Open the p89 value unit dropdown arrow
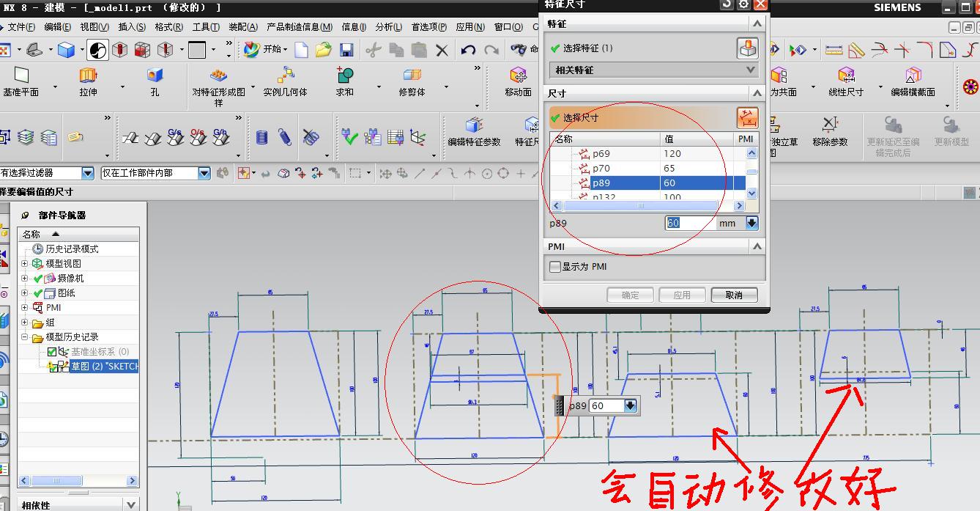Viewport: 980px width, 511px height. click(751, 224)
